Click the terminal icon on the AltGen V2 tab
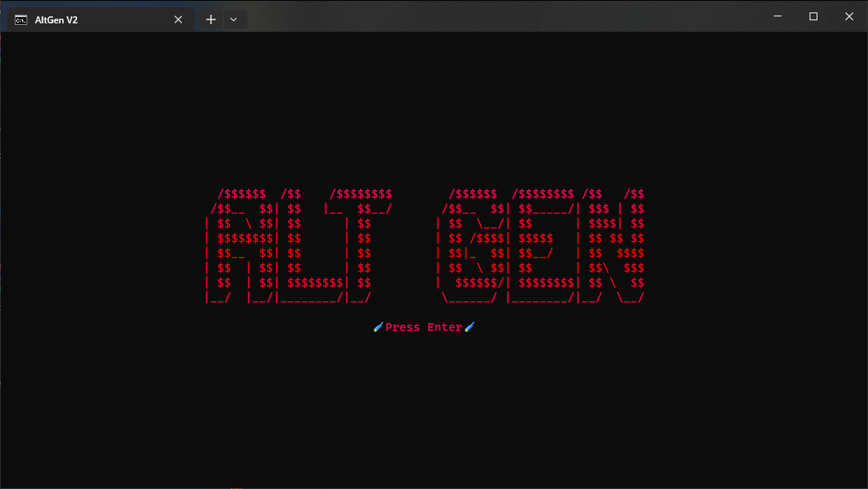This screenshot has width=868, height=489. coord(20,19)
